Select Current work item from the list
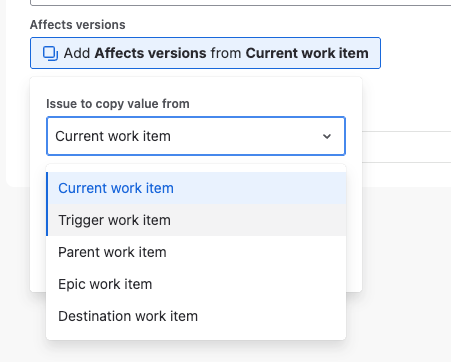Screen dimensions: 451x362 [x=196, y=188]
